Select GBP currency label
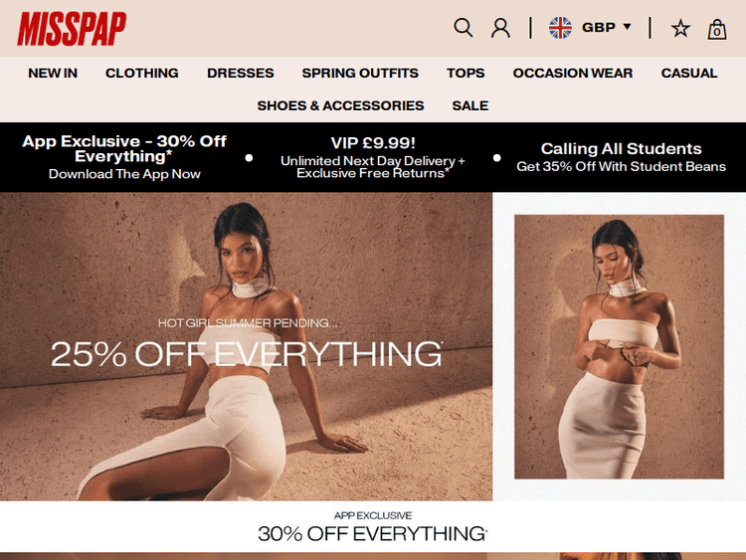Image resolution: width=746 pixels, height=560 pixels. tap(599, 28)
